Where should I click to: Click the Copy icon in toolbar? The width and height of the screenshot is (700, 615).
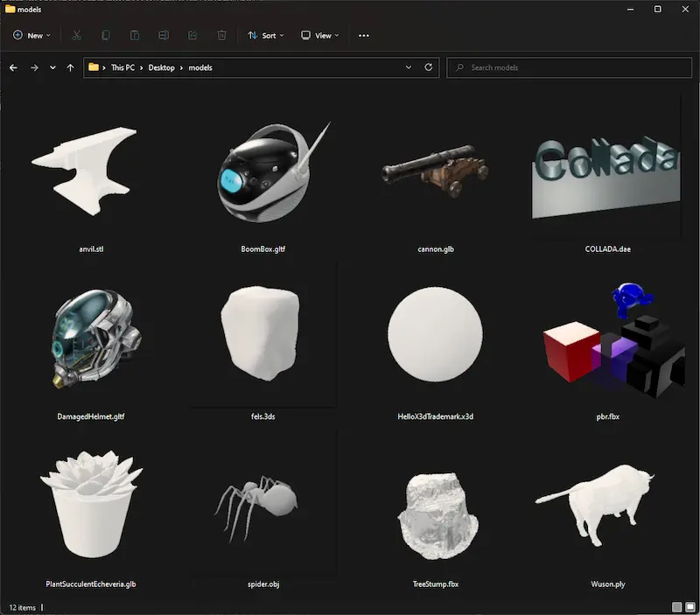point(105,35)
